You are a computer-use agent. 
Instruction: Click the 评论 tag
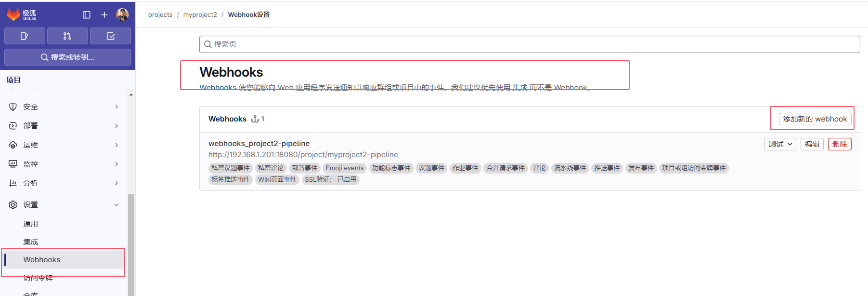(x=539, y=168)
